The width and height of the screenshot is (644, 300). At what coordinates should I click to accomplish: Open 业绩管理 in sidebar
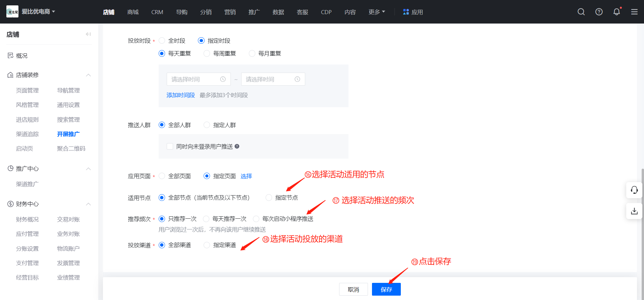68,277
